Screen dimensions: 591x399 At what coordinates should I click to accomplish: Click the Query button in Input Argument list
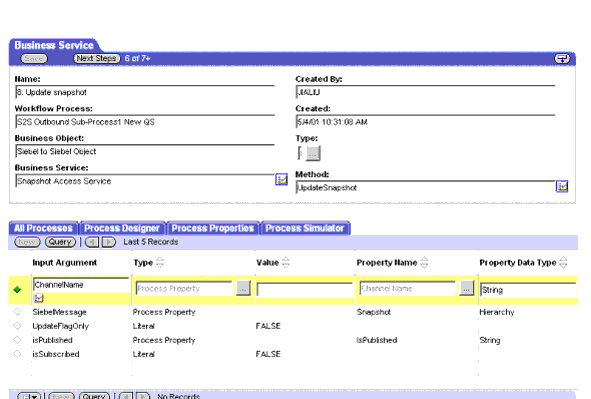point(60,242)
